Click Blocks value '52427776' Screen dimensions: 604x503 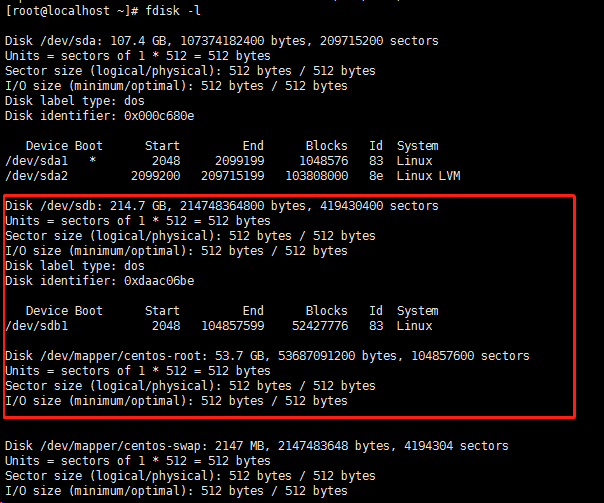320,326
